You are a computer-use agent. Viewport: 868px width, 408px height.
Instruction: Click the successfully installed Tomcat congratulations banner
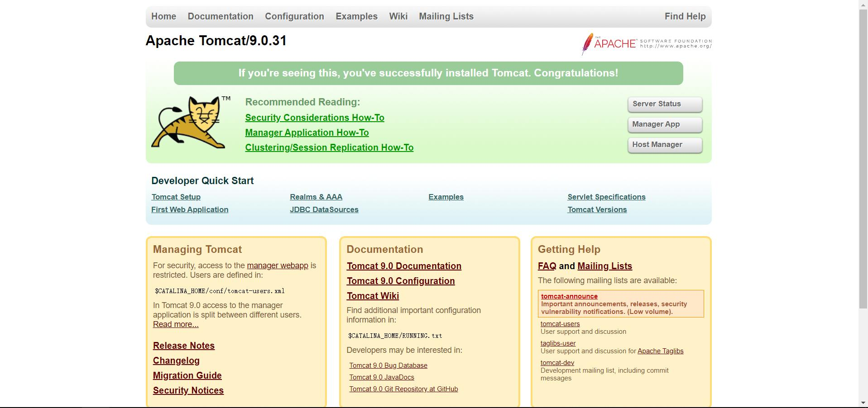428,73
